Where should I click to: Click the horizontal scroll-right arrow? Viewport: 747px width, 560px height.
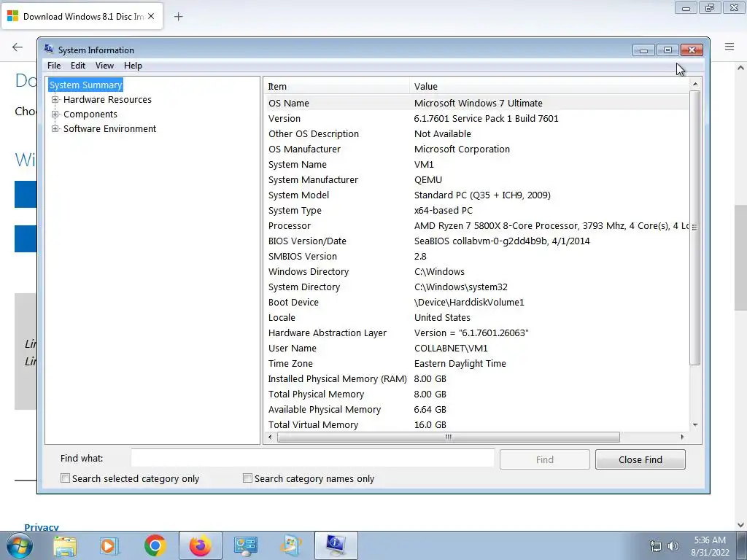point(683,437)
